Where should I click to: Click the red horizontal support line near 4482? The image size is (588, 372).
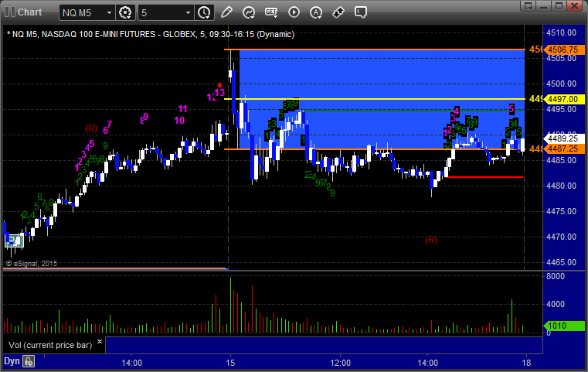pos(484,177)
